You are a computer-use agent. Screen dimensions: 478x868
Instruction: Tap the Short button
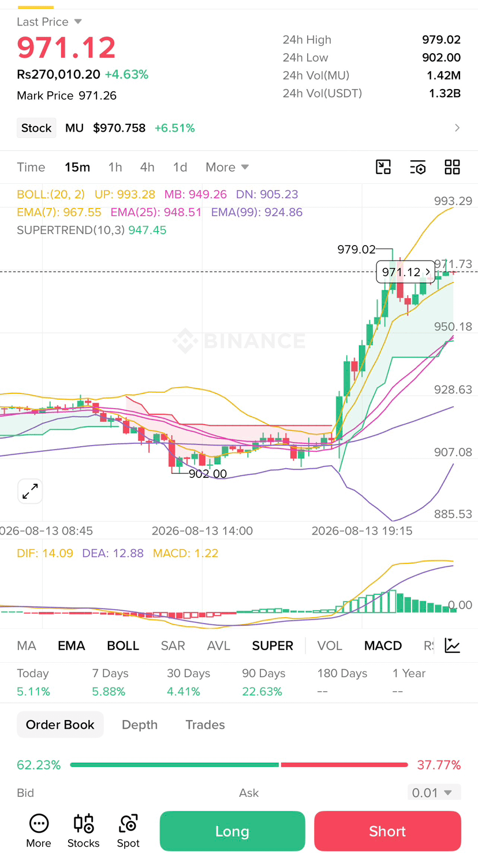tap(387, 831)
